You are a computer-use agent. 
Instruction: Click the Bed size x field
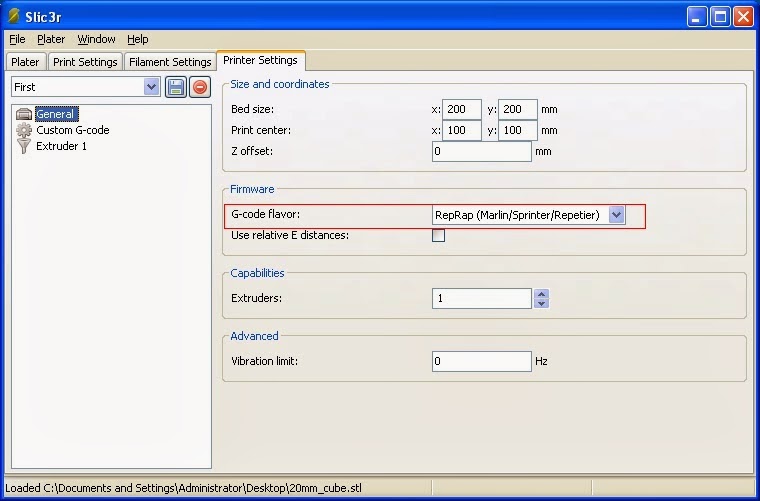462,110
